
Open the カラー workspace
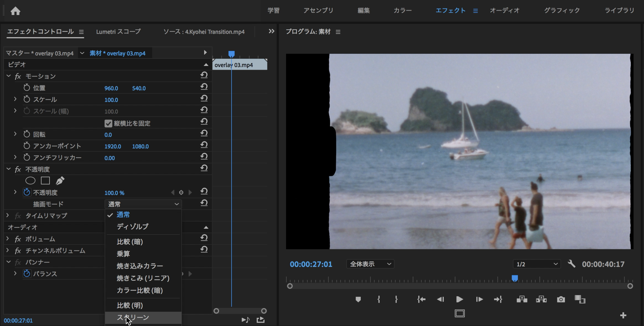click(x=402, y=10)
